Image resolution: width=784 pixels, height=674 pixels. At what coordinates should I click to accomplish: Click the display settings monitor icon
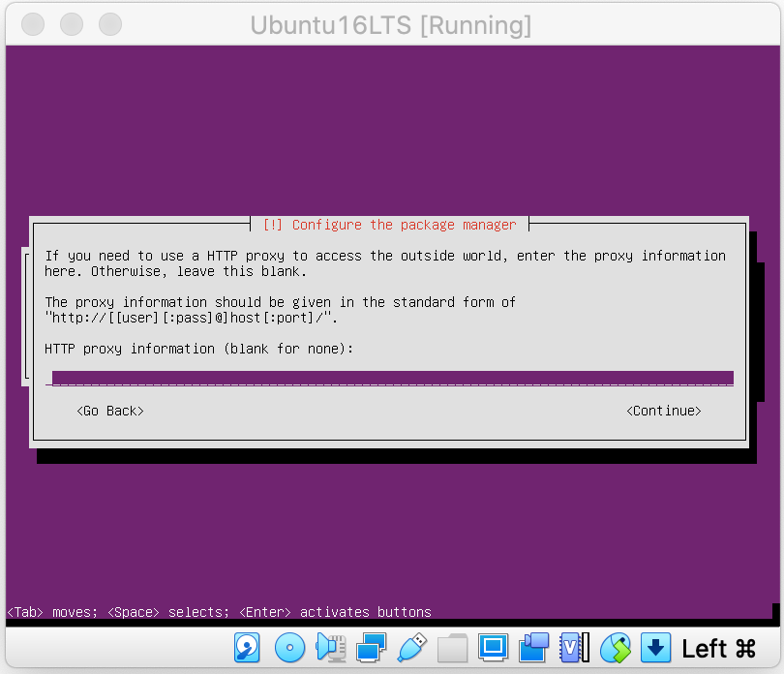point(494,647)
